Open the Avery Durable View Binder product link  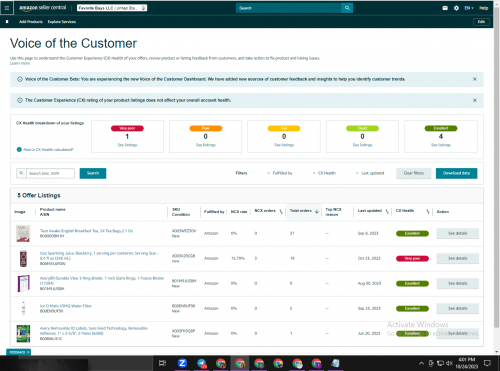point(102,280)
